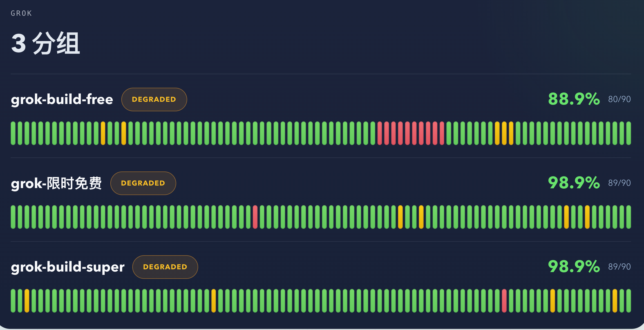This screenshot has height=330, width=644.
Task: Click DEGRADED badge next to grok-限时免费
Action: click(143, 183)
